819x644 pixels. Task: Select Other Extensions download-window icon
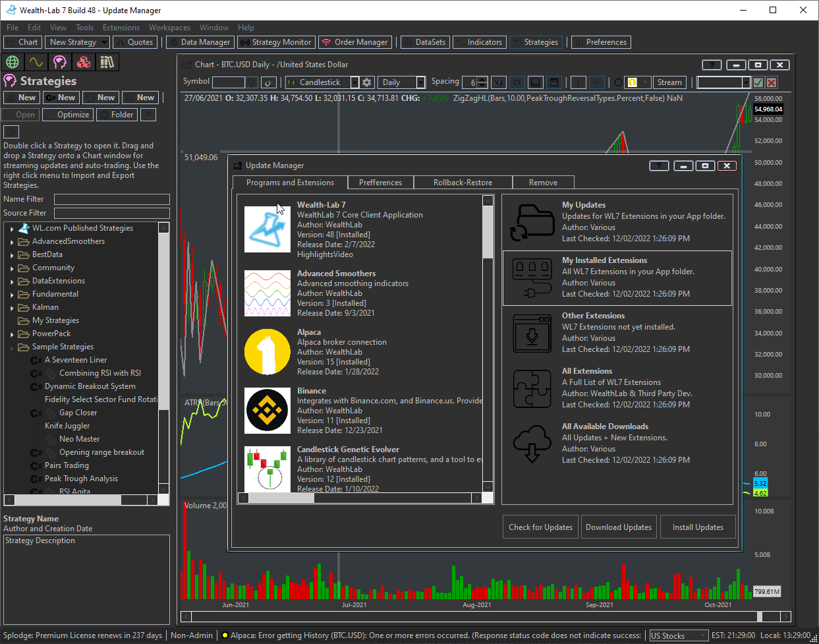coord(532,333)
